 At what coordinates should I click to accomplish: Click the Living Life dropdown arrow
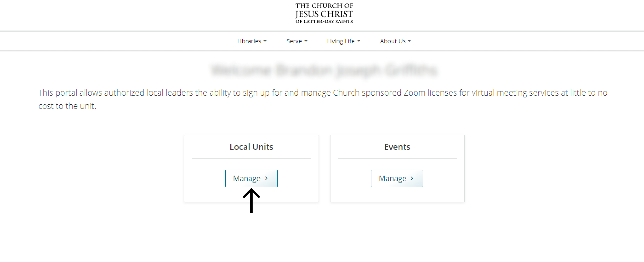[359, 41]
